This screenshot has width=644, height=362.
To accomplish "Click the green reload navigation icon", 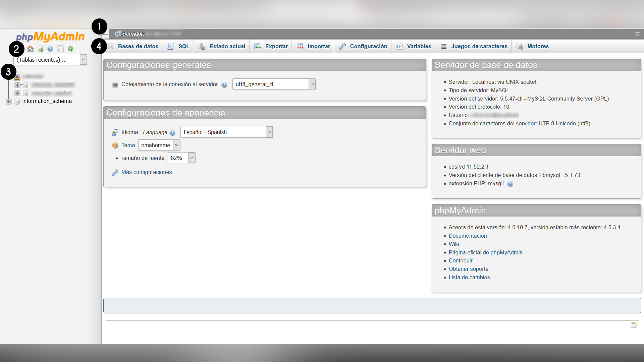I will (70, 49).
